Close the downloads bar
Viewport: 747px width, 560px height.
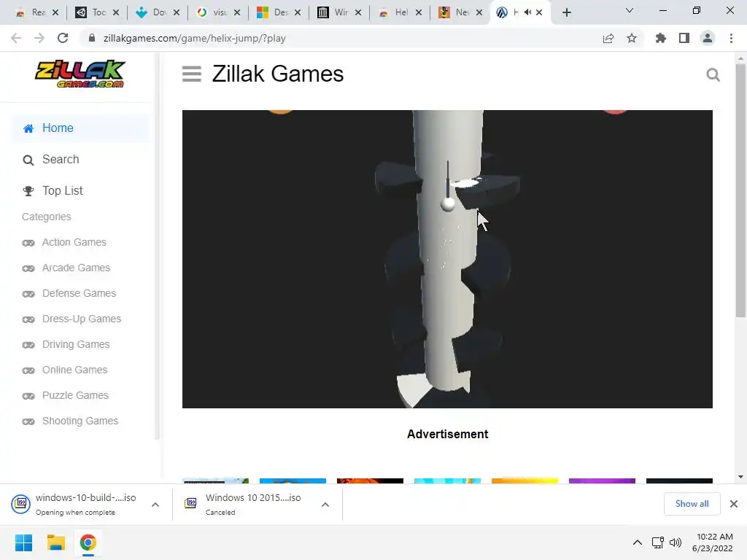(x=734, y=504)
